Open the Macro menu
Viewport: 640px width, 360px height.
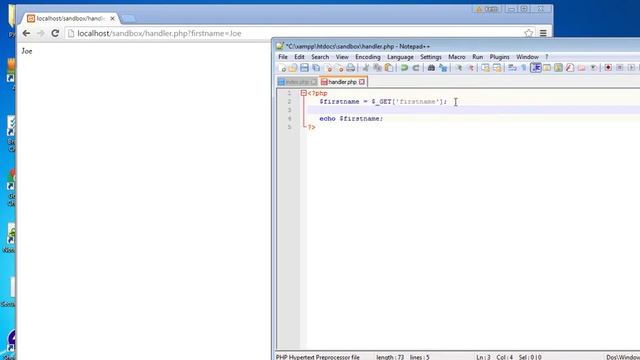click(x=457, y=57)
